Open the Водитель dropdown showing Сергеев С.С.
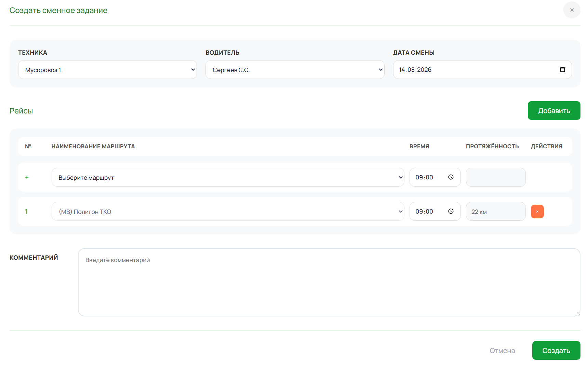Image resolution: width=588 pixels, height=367 pixels. (295, 70)
